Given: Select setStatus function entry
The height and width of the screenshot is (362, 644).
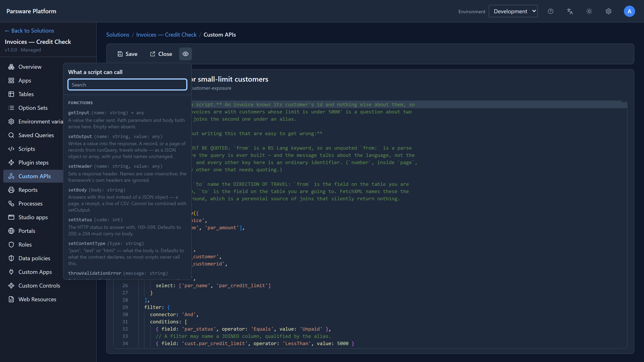Looking at the screenshot, I should click(127, 226).
